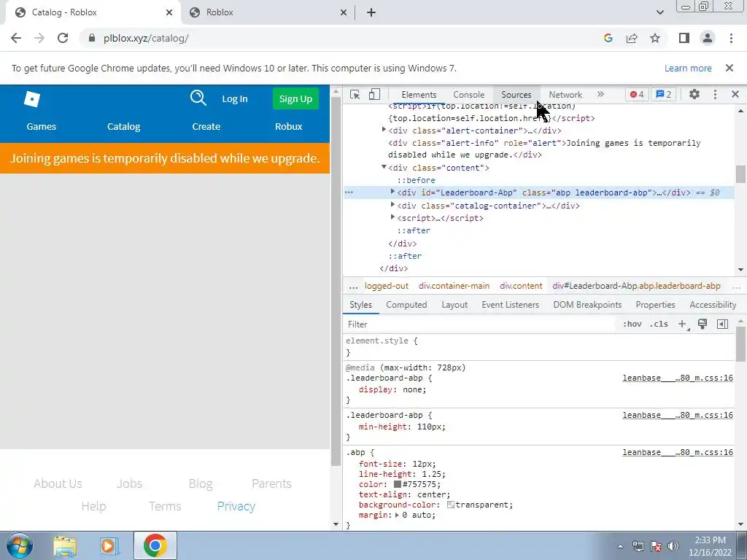Click the search magnifier icon on Roblox page
The width and height of the screenshot is (747, 560).
(x=198, y=98)
